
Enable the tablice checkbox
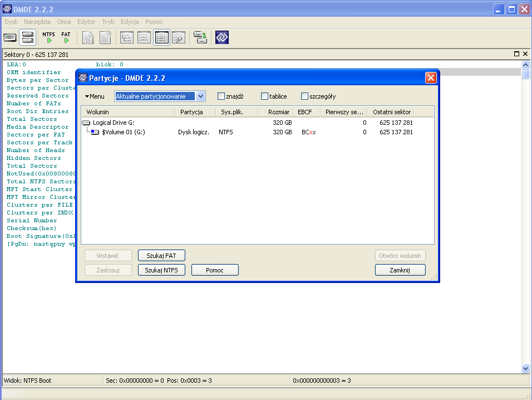click(x=264, y=96)
